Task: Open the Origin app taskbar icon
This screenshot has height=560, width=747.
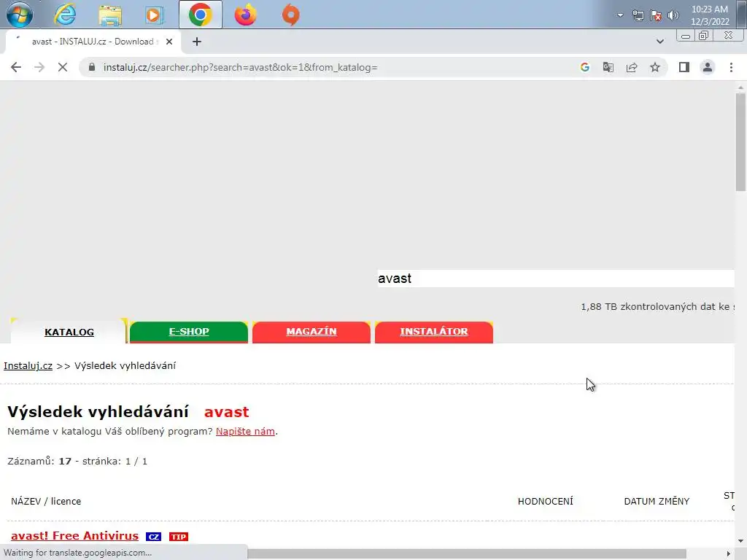Action: pos(290,15)
